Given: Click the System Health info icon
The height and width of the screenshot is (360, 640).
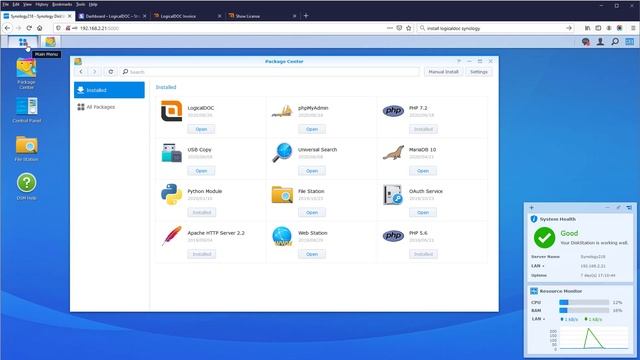Looking at the screenshot, I should [x=534, y=219].
